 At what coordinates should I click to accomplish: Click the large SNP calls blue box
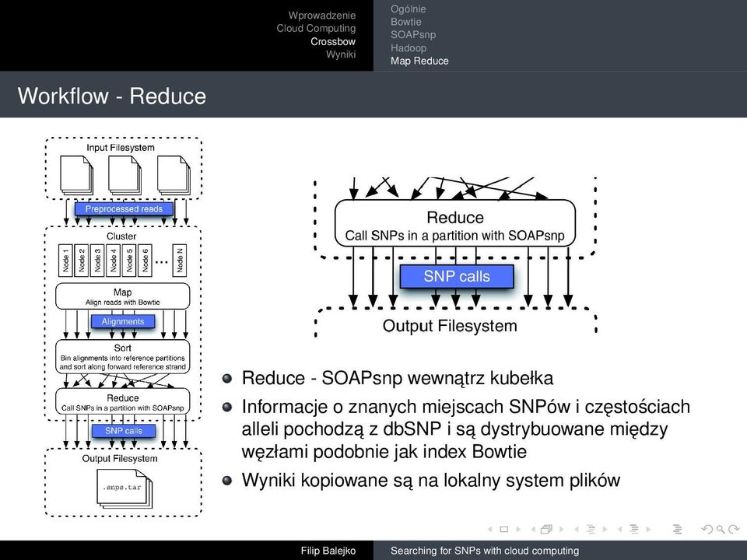coord(457,276)
